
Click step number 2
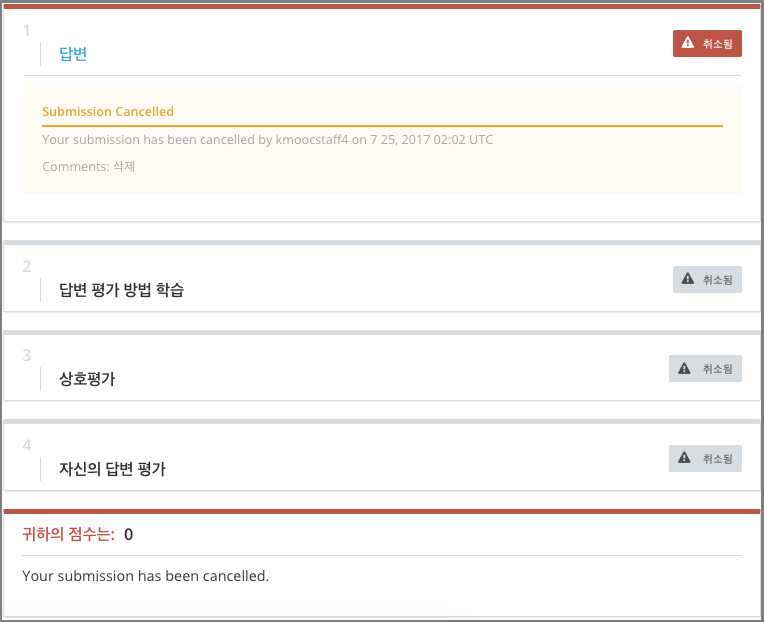[x=27, y=266]
